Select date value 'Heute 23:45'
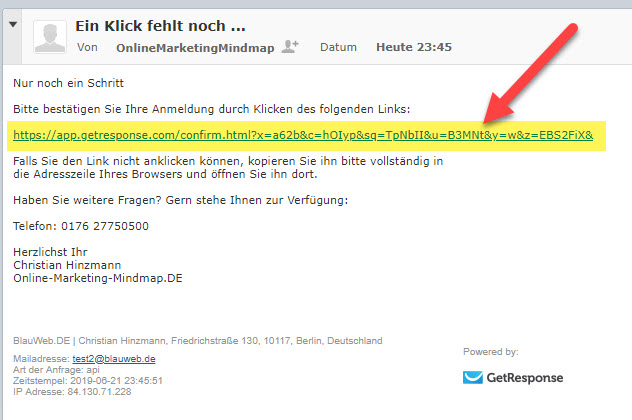 [414, 47]
